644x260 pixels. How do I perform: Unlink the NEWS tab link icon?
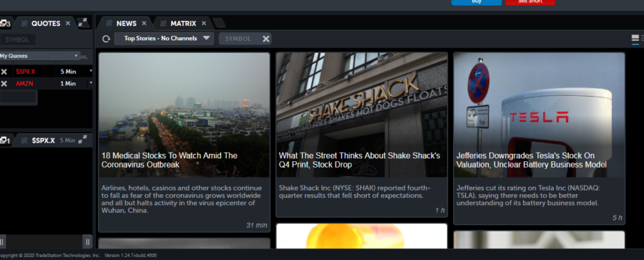click(109, 24)
